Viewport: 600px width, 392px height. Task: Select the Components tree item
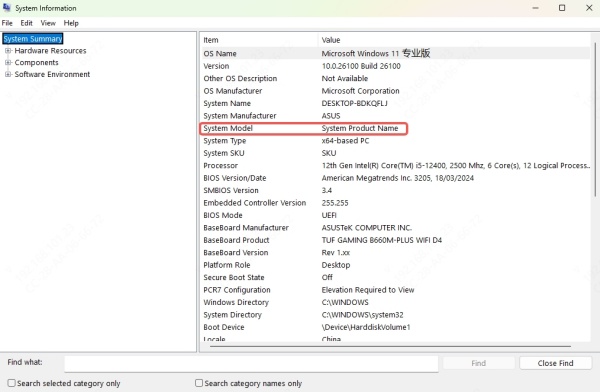[x=36, y=62]
